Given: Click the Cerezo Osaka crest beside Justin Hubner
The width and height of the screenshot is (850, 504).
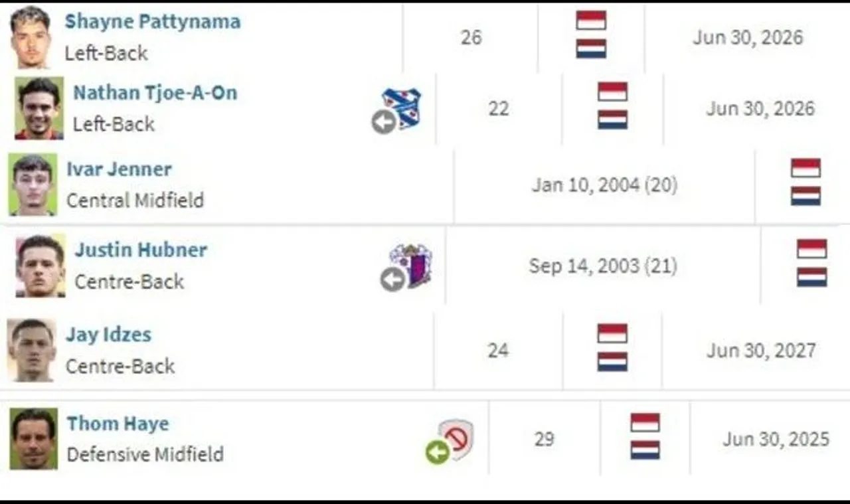Looking at the screenshot, I should pyautogui.click(x=412, y=264).
